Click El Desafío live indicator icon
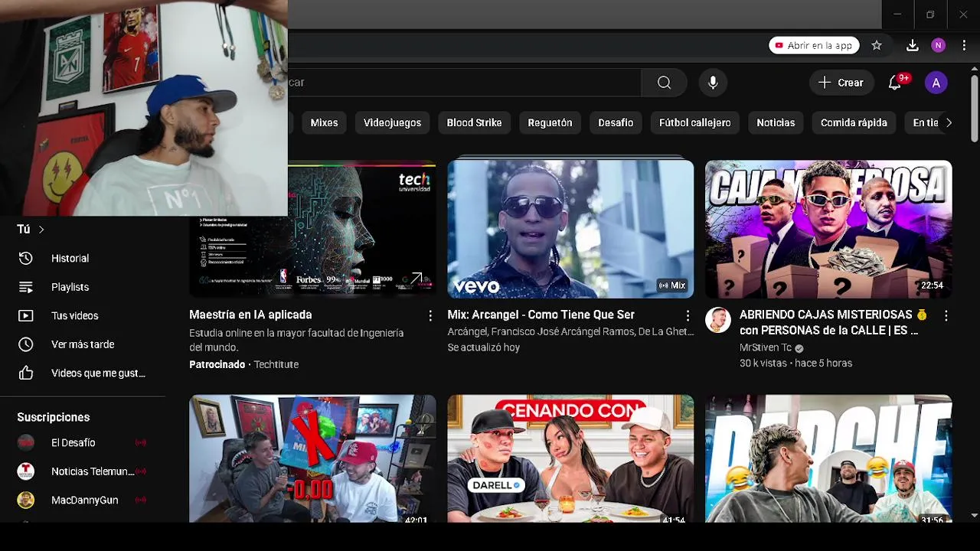Viewport: 980px width, 551px height. pos(141,443)
